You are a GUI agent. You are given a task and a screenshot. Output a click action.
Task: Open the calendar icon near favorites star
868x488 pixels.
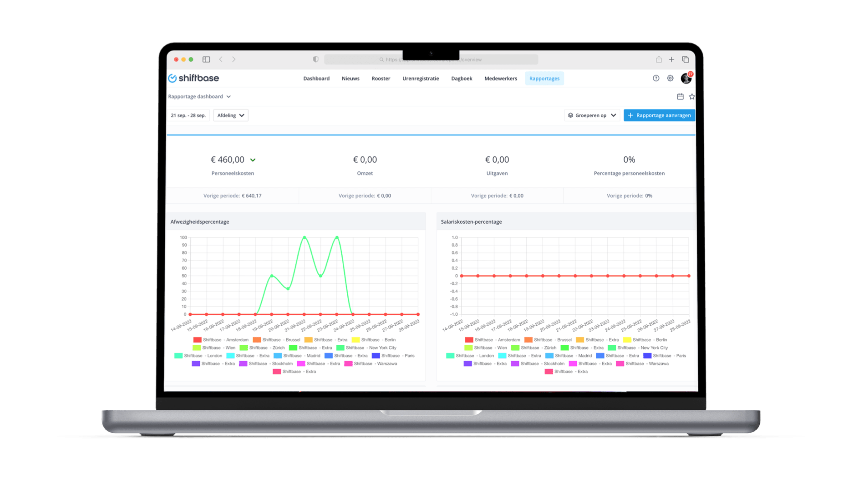tap(680, 97)
